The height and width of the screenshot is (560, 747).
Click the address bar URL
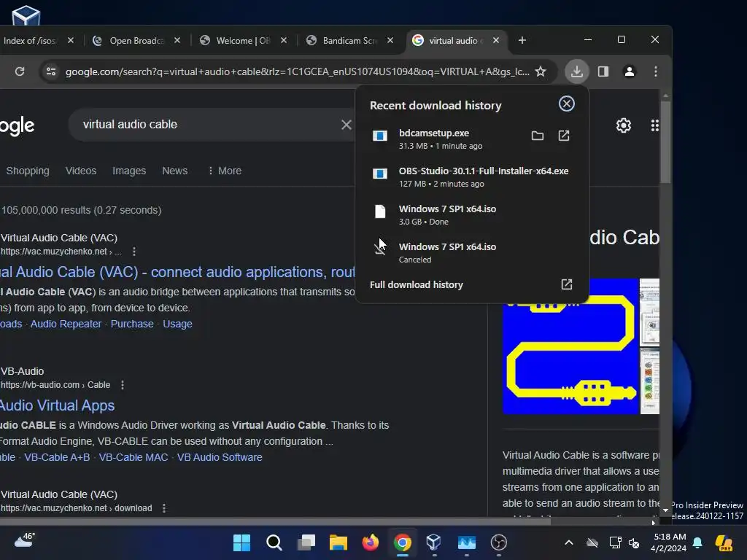click(x=298, y=71)
